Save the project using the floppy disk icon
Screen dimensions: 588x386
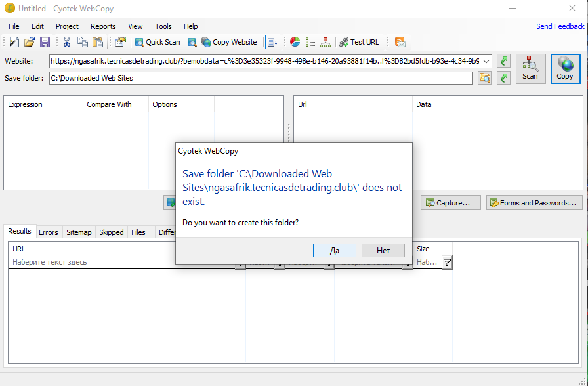45,42
